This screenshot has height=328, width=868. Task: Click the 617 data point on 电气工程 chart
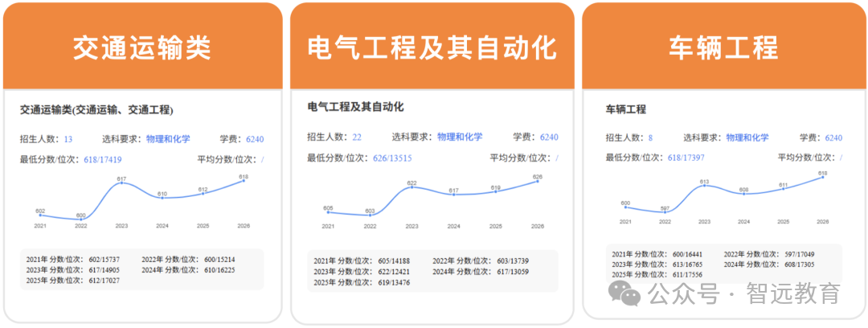pyautogui.click(x=454, y=195)
